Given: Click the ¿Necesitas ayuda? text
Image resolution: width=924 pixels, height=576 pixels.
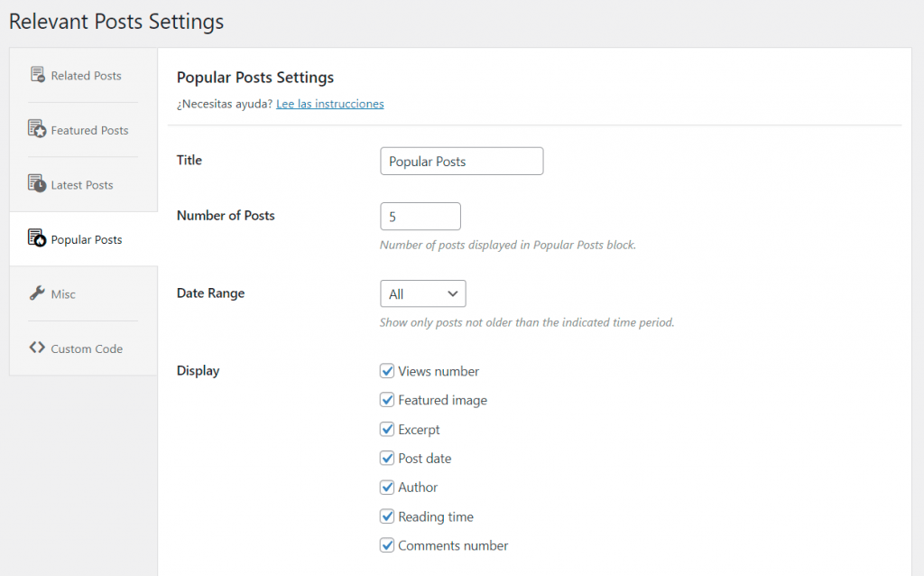Looking at the screenshot, I should 225,104.
